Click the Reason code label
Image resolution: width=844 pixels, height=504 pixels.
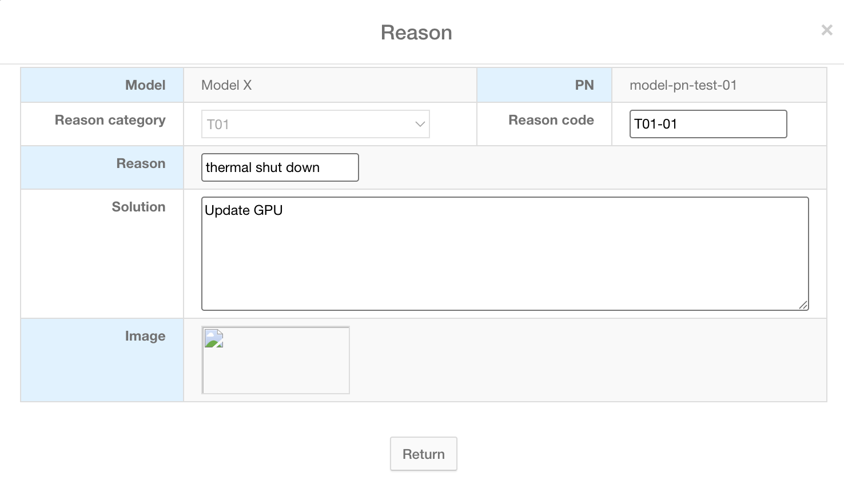551,120
